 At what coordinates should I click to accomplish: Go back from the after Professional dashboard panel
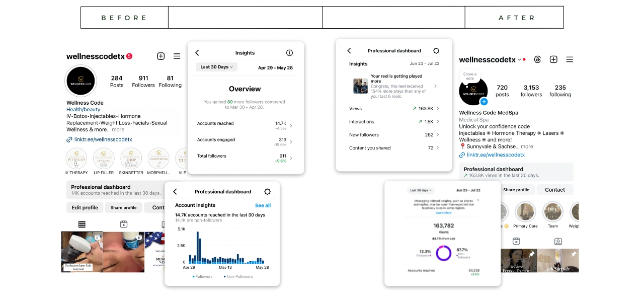[x=349, y=51]
